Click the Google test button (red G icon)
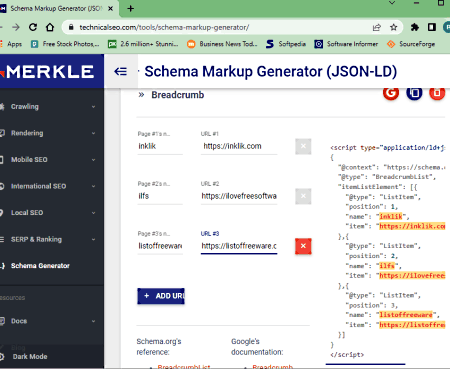The width and height of the screenshot is (450, 369). [391, 92]
